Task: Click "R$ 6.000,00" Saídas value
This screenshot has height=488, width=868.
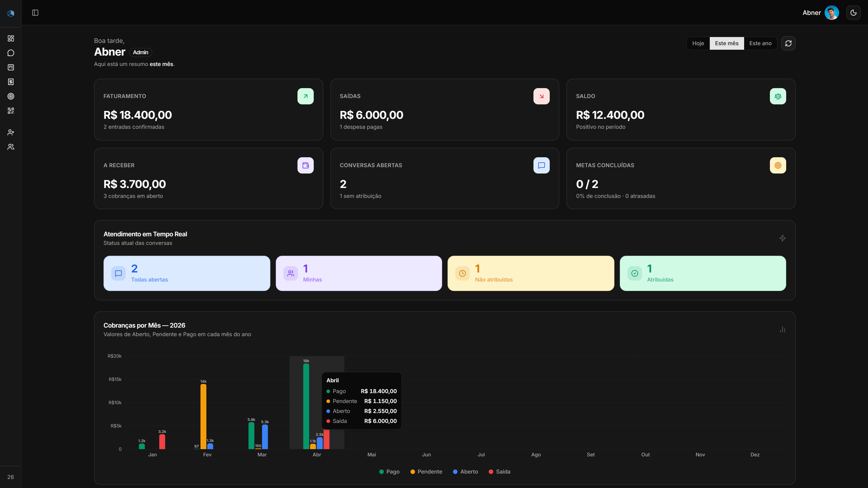Action: tap(371, 115)
